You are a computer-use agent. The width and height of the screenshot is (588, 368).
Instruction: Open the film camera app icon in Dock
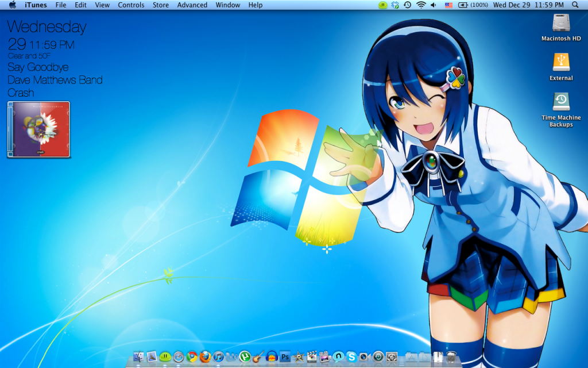[x=325, y=356]
